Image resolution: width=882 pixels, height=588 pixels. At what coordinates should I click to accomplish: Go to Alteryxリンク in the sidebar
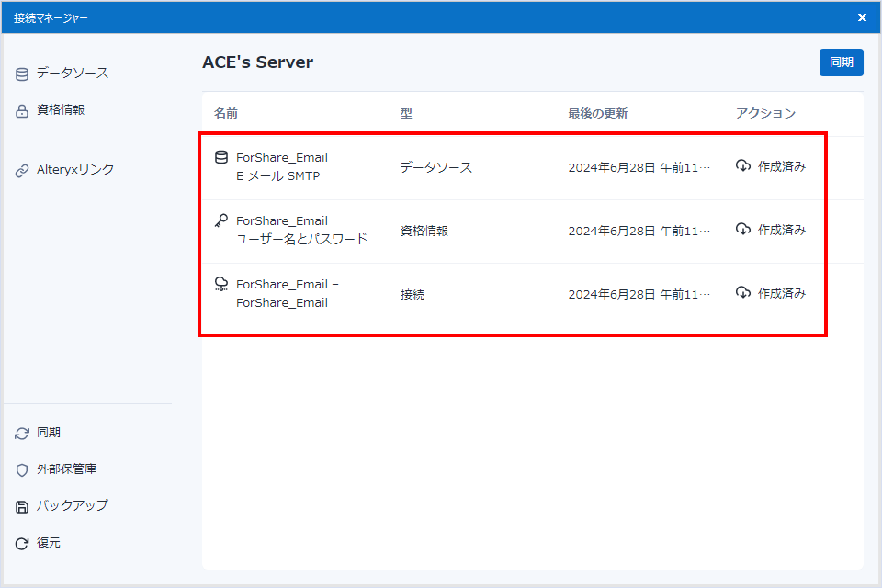[75, 170]
